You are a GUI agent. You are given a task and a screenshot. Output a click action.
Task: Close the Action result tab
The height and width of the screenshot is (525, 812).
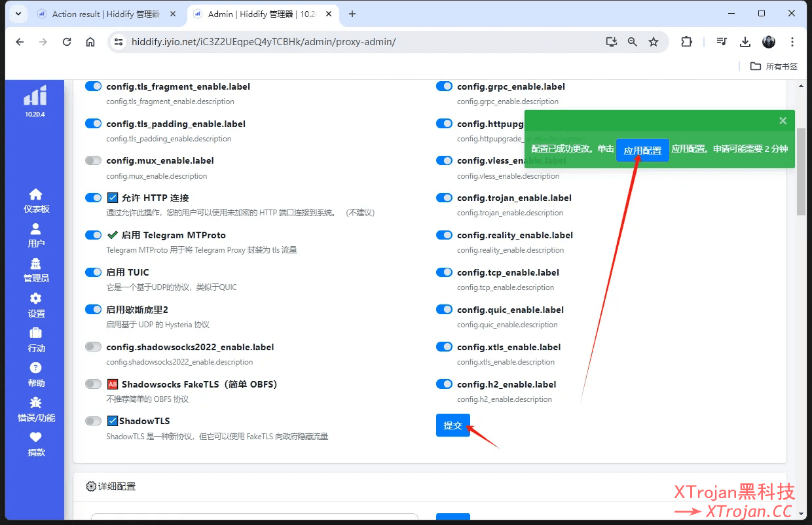point(174,14)
